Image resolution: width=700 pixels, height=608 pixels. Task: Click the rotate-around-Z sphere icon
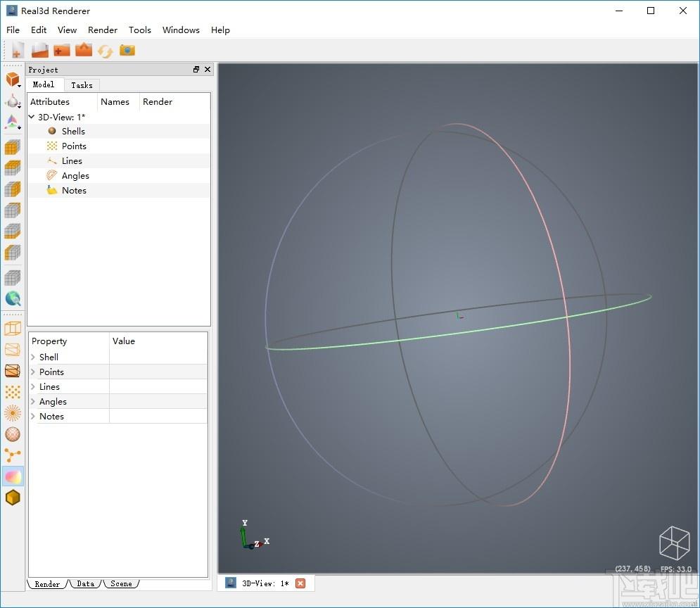tap(13, 101)
